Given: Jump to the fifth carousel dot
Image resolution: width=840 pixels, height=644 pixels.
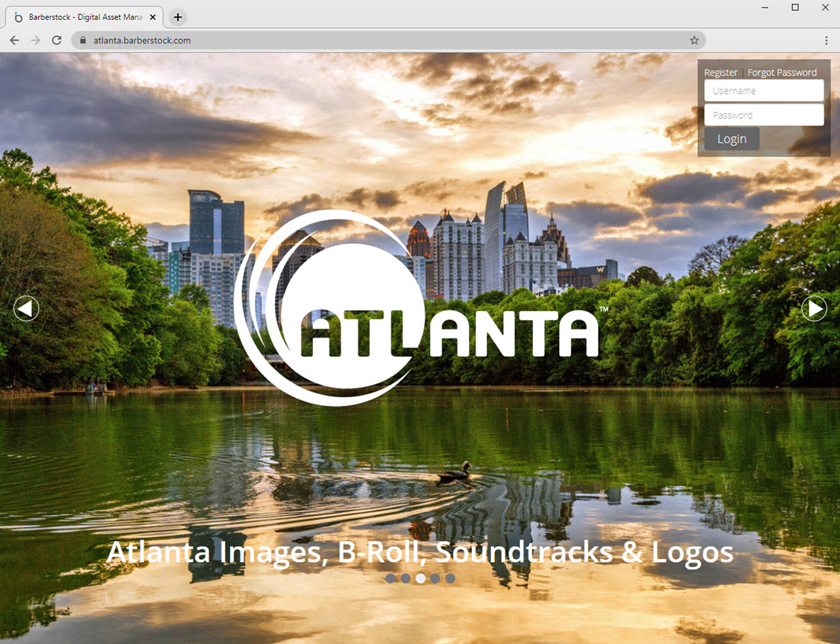Looking at the screenshot, I should [x=450, y=578].
